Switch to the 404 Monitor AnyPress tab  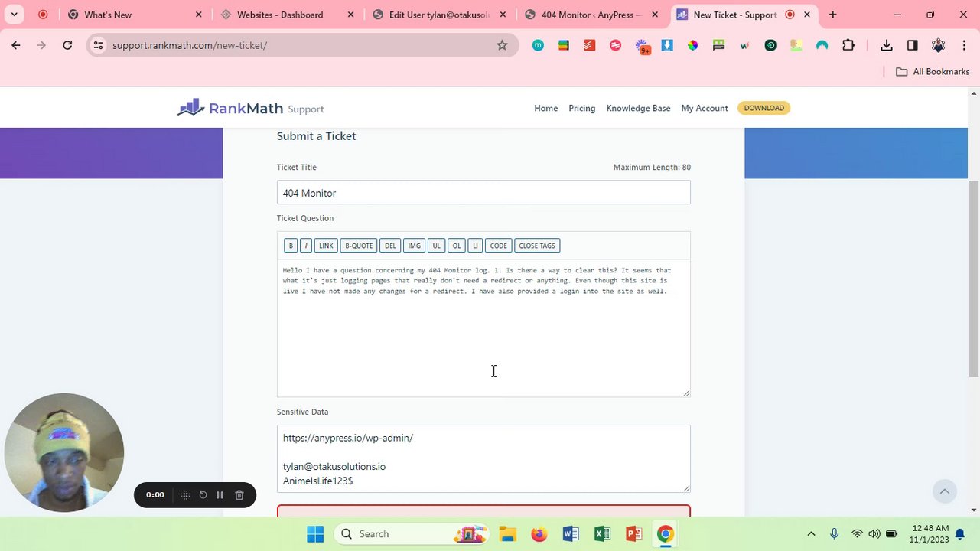(593, 15)
